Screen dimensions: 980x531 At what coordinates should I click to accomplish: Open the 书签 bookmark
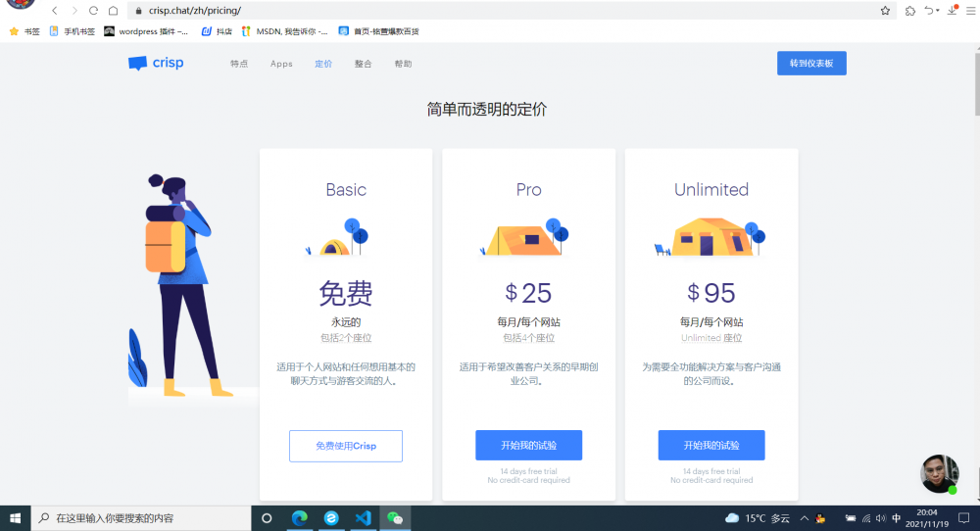pos(25,31)
